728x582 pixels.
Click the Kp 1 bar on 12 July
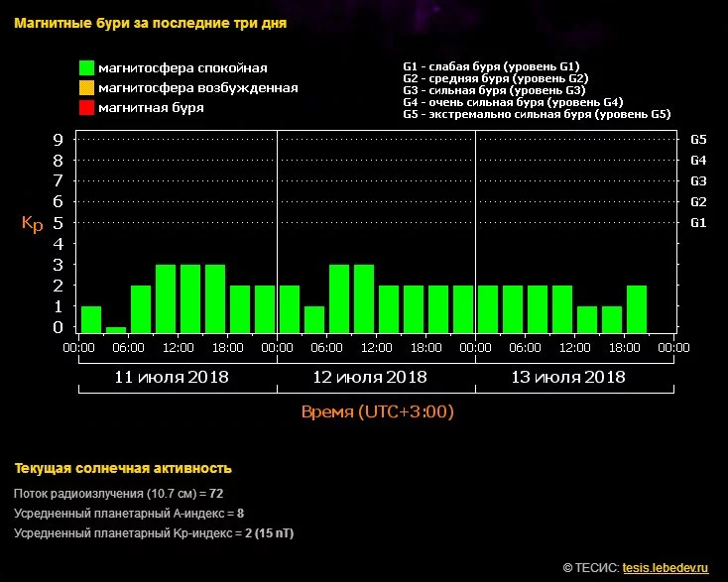[314, 319]
